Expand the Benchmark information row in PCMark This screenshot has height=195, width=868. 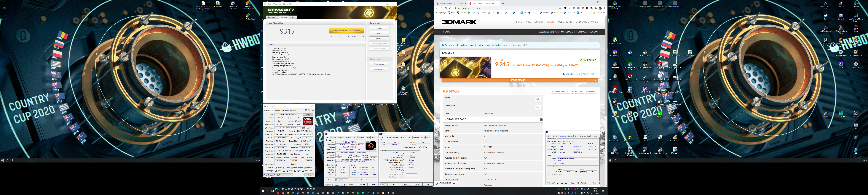tap(270, 70)
